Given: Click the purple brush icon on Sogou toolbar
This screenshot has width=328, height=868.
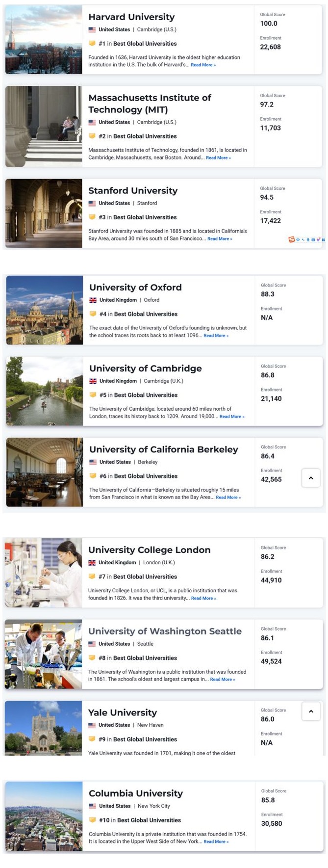Looking at the screenshot, I should [x=319, y=239].
